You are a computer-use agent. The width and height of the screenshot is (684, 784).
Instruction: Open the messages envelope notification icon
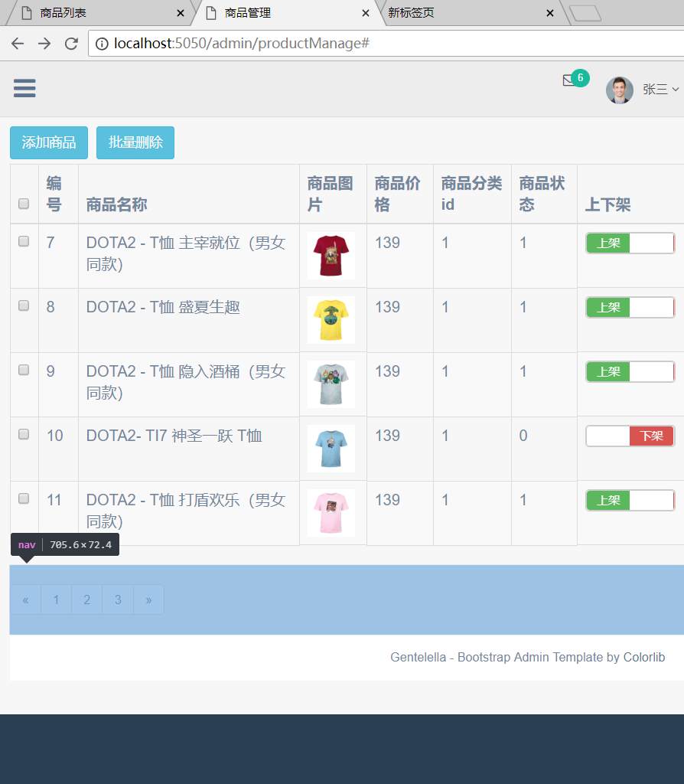coord(568,80)
